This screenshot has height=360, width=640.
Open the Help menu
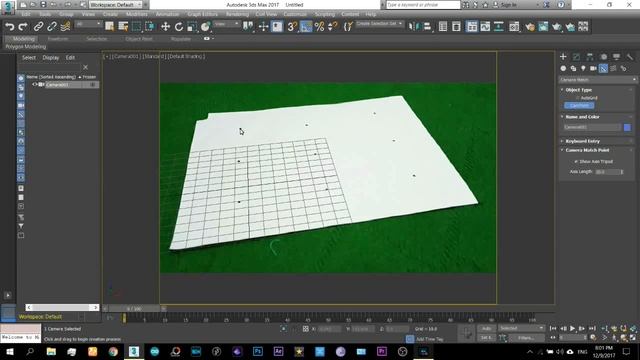(371, 14)
